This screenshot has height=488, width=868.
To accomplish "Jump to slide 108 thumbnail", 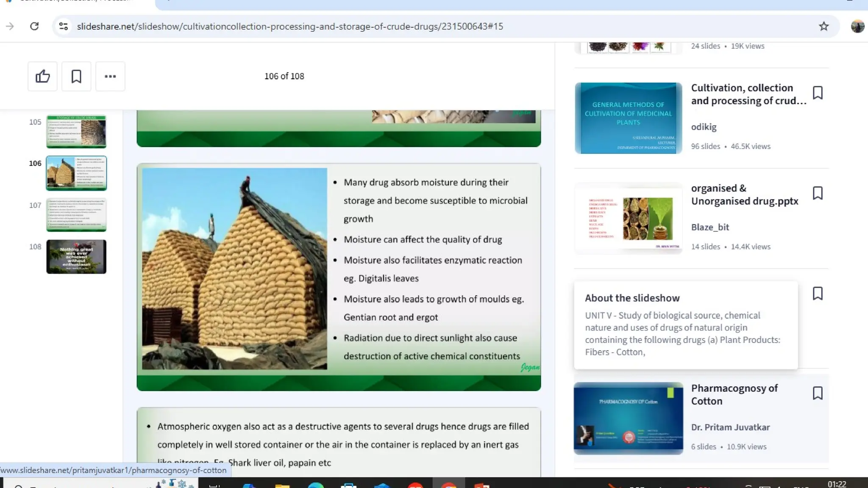I will [x=76, y=257].
